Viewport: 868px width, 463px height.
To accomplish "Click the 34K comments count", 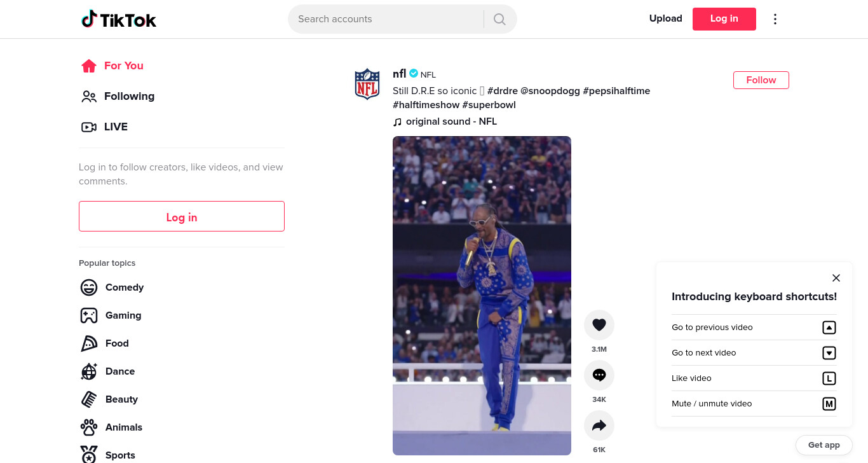I will pyautogui.click(x=599, y=399).
